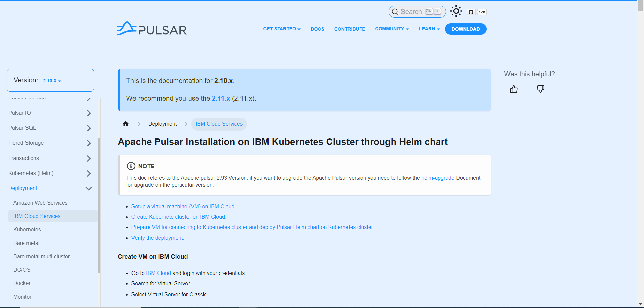Click the NOTE info icon
644x308 pixels.
(x=131, y=166)
